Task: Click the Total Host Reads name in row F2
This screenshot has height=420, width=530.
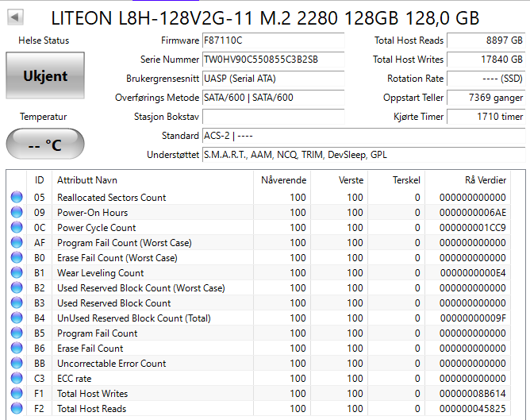Action: [x=91, y=409]
